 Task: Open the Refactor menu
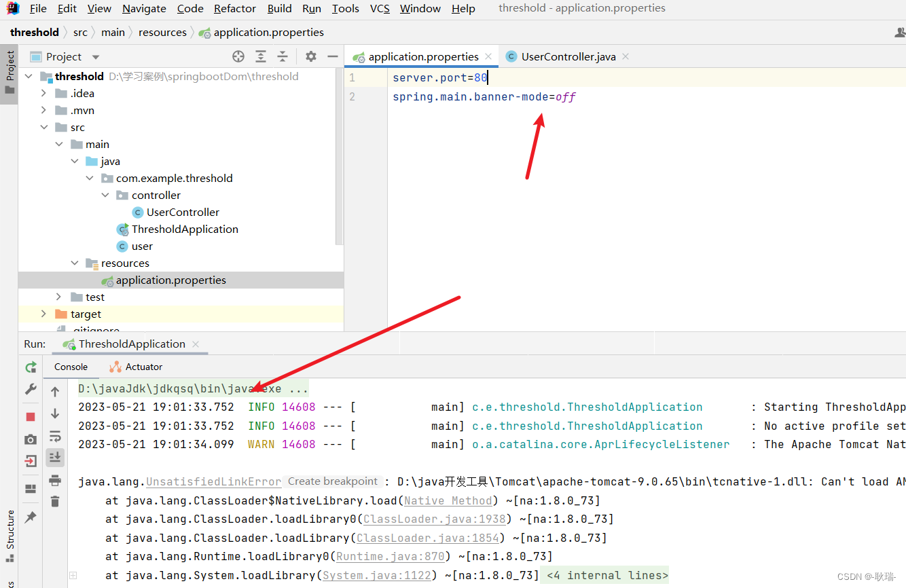[235, 8]
